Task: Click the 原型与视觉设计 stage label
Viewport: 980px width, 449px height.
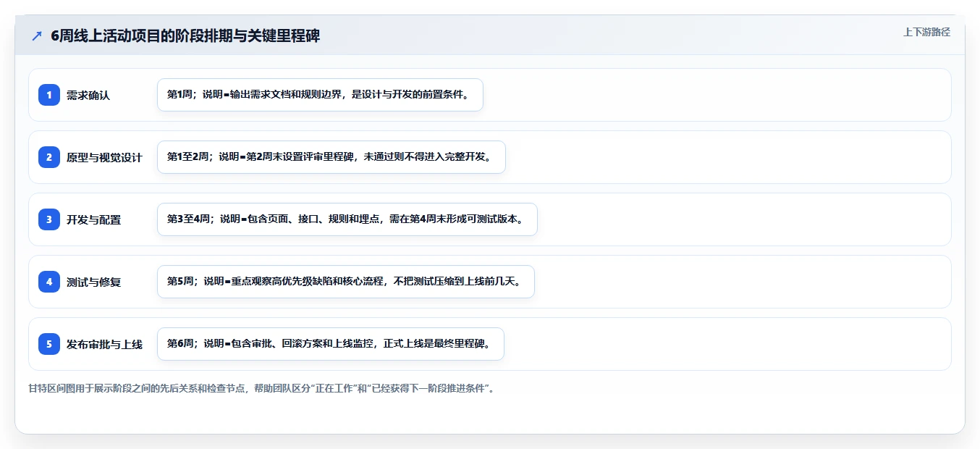Action: point(104,157)
